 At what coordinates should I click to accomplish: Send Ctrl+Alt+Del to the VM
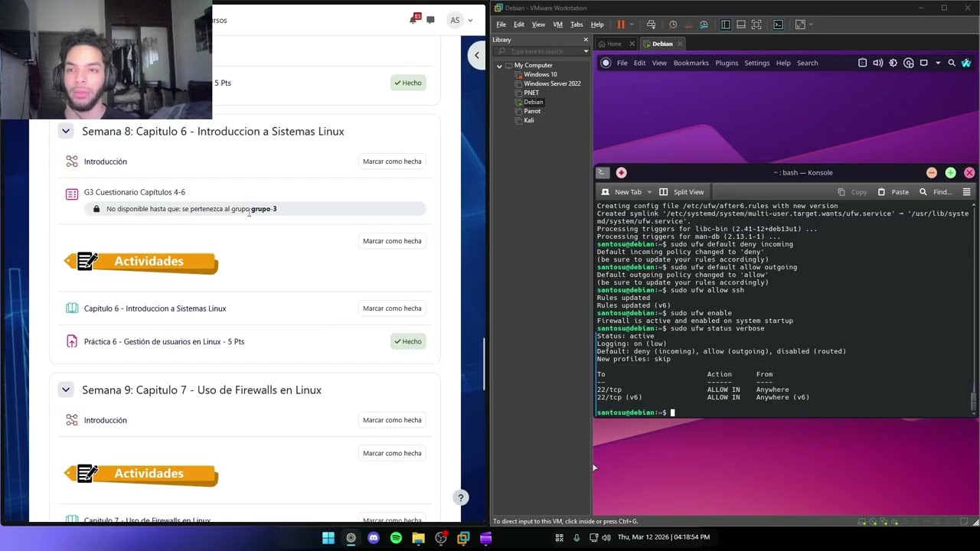coord(651,24)
